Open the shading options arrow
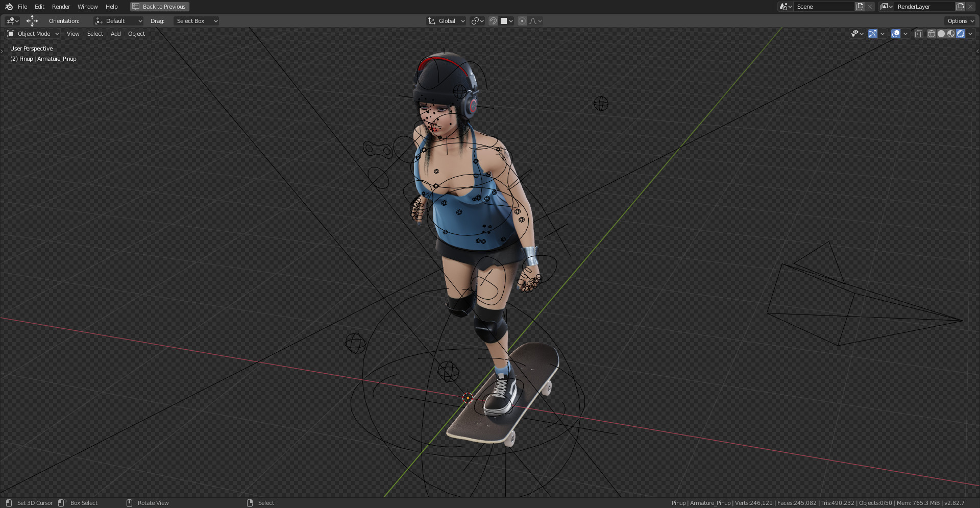Screen dimensions: 980x508 click(970, 34)
